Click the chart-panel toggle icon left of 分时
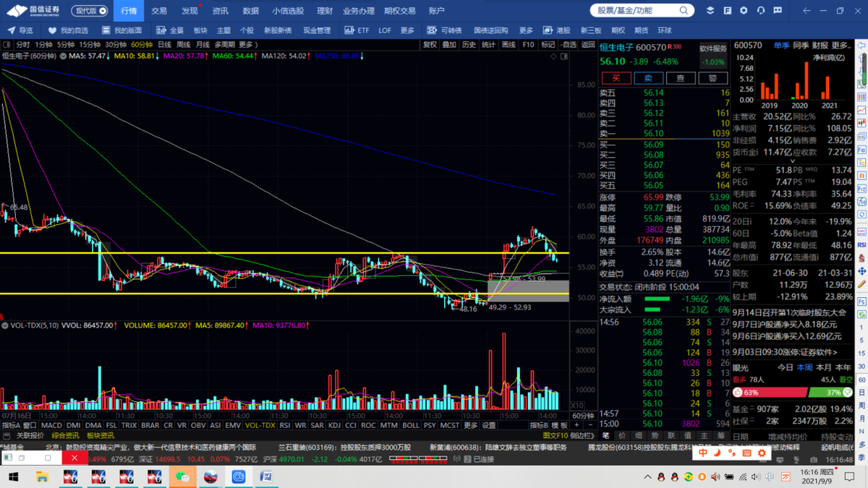Screen dimensions: 868x488 pos(7,45)
